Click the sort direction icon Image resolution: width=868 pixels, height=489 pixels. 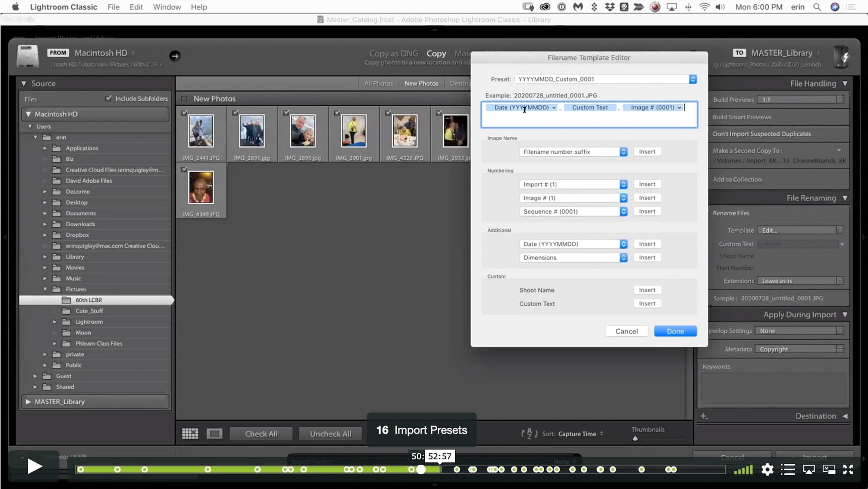(x=529, y=433)
